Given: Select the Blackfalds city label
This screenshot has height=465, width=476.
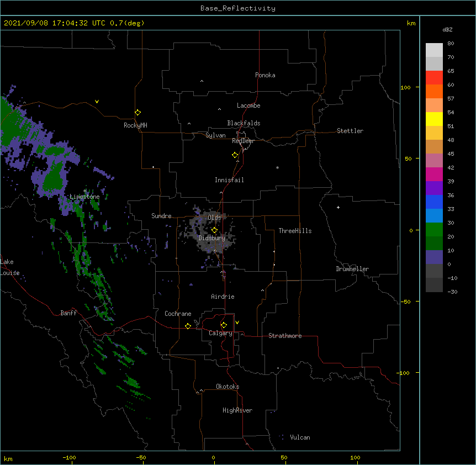Looking at the screenshot, I should click(x=244, y=123).
